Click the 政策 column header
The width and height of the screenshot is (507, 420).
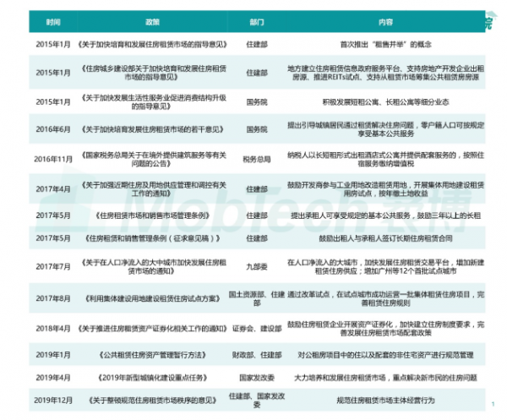[152, 22]
